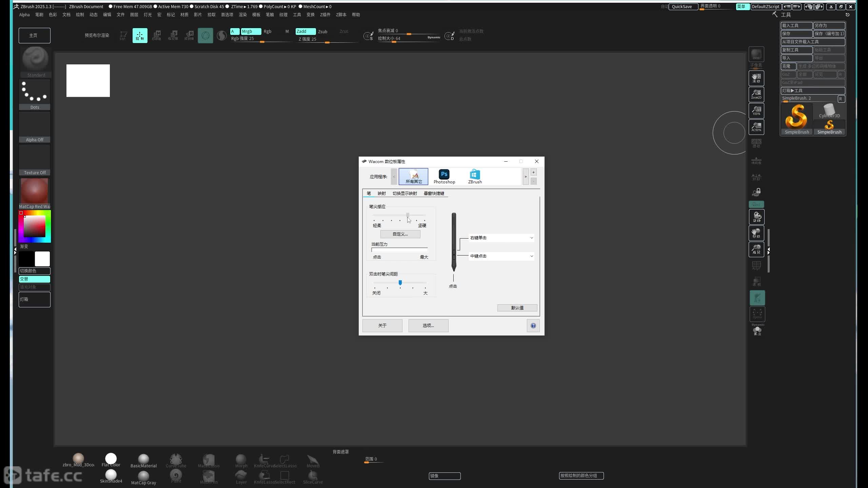Click the 自定义... customize button

(x=400, y=234)
